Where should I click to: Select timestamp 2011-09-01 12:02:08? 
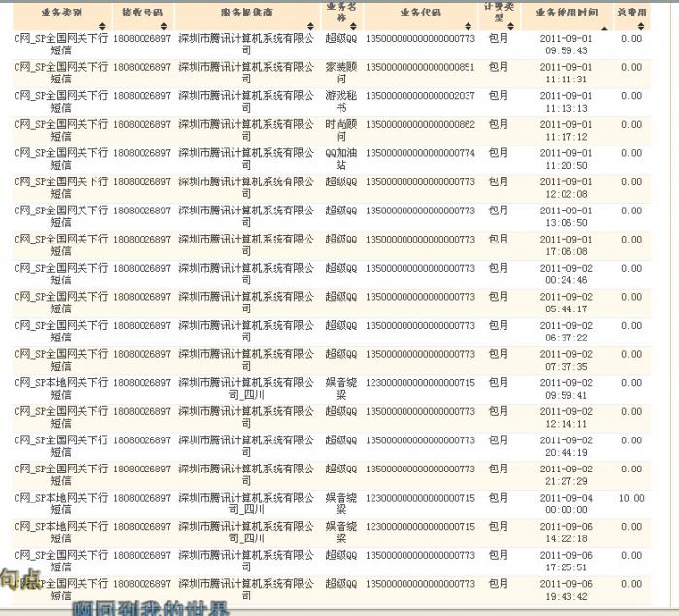point(566,188)
